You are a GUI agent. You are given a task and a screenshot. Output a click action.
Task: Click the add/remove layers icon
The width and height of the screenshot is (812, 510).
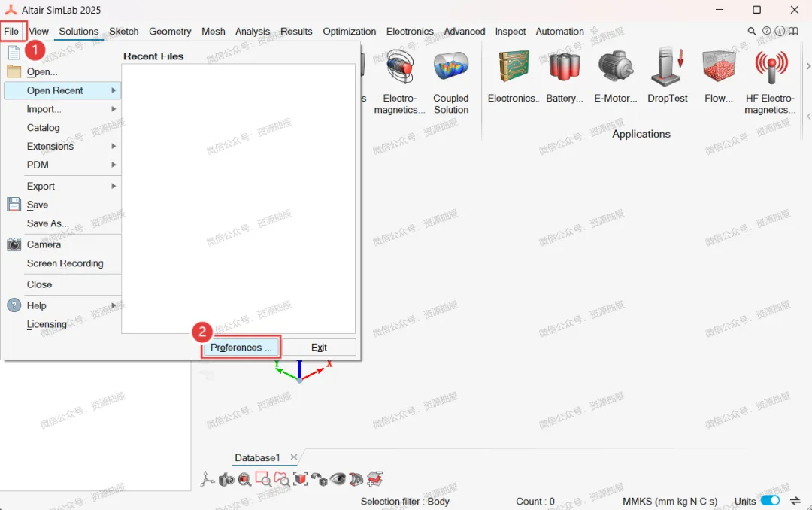pos(375,479)
